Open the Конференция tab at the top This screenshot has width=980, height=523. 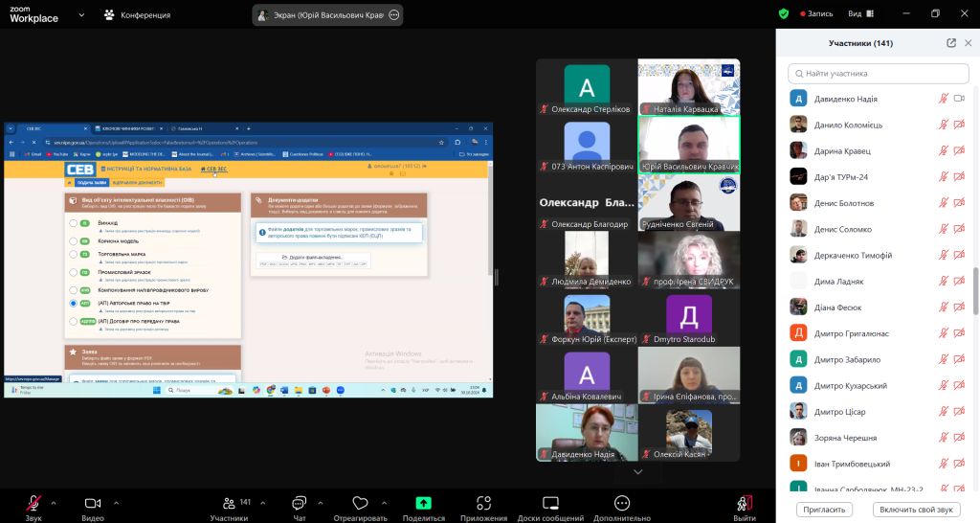137,15
